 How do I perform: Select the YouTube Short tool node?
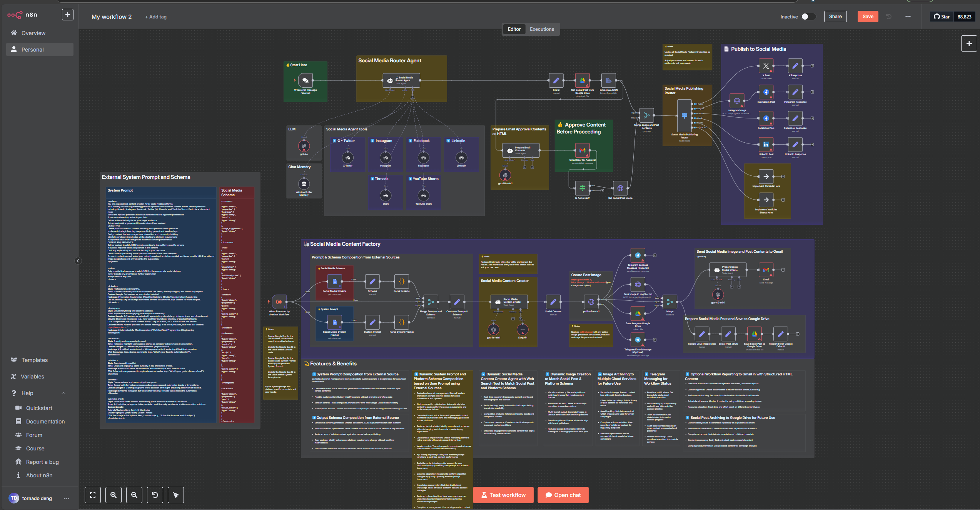point(424,196)
